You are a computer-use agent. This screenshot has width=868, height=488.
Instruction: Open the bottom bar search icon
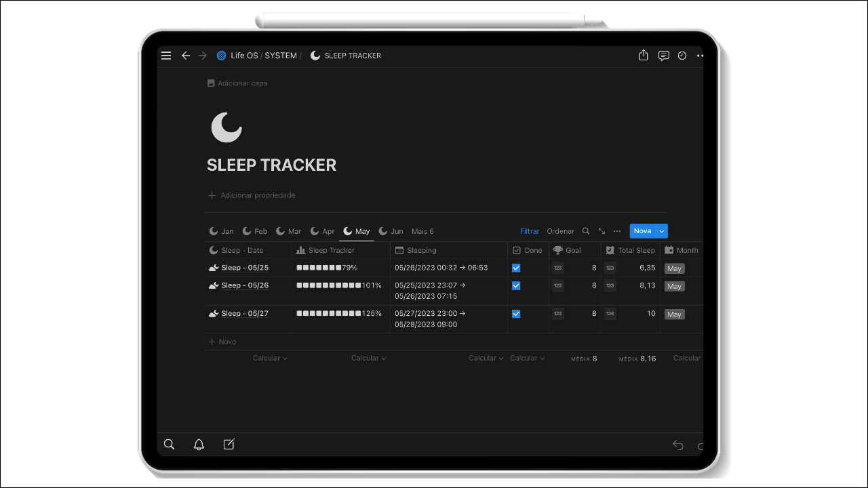click(x=170, y=445)
